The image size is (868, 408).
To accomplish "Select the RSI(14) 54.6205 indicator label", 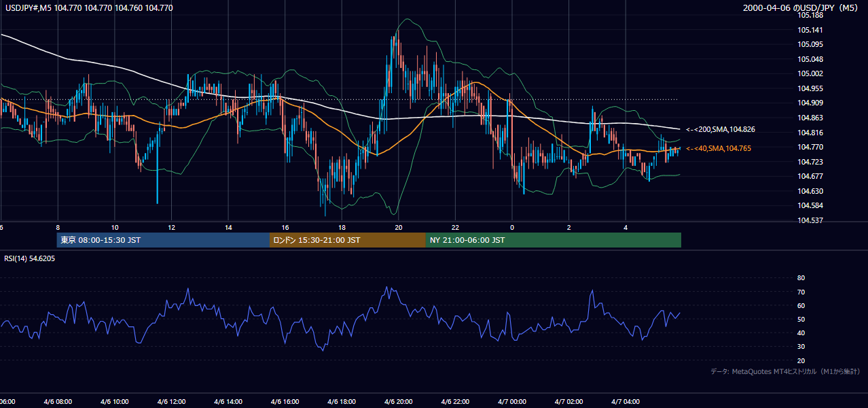I will [30, 259].
